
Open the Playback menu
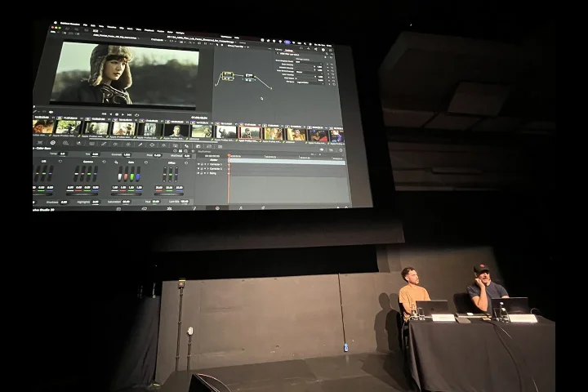(x=149, y=30)
